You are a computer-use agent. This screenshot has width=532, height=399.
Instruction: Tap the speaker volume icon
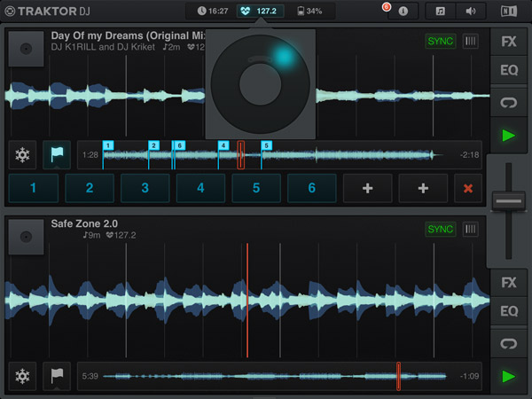pos(470,12)
